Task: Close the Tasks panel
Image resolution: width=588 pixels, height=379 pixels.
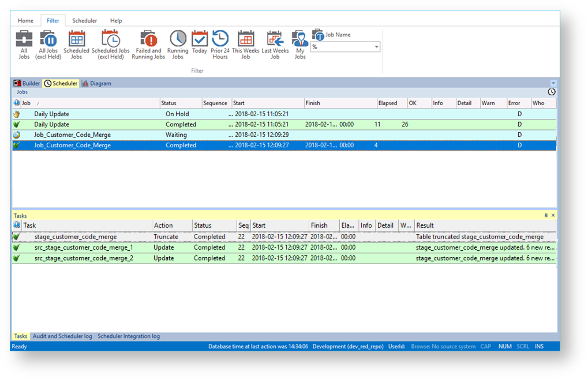Action: coord(553,215)
